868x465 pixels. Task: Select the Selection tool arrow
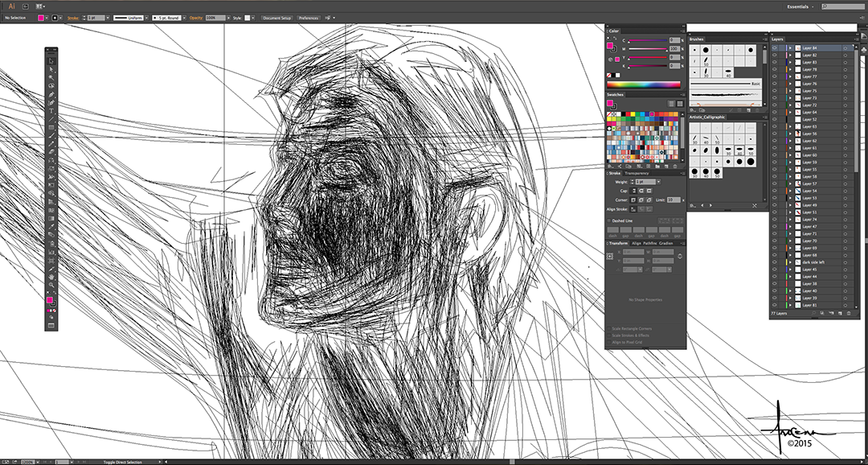coord(51,61)
